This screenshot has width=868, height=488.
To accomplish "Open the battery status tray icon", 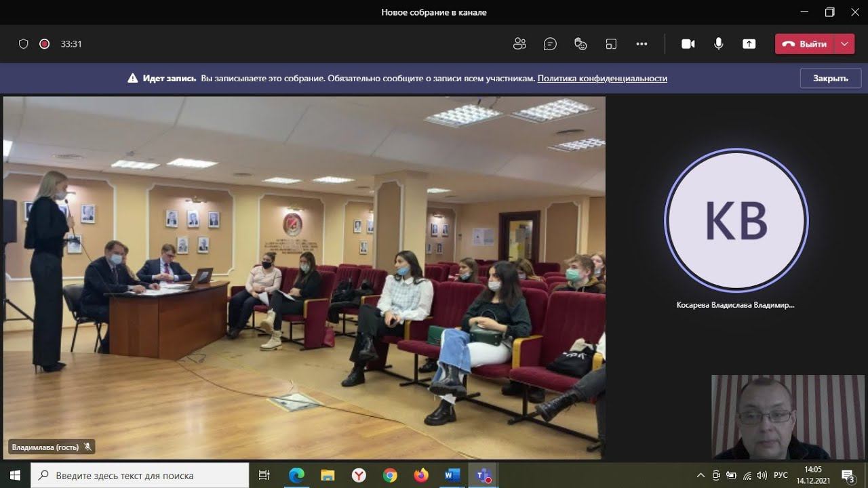I will [732, 475].
